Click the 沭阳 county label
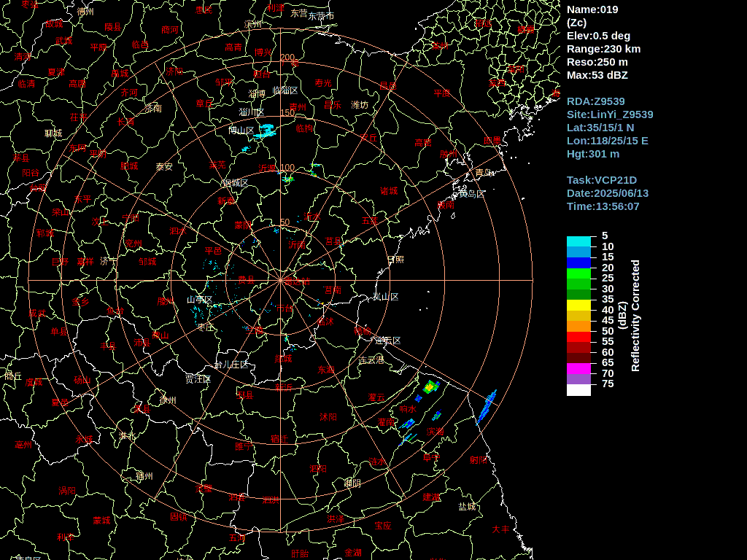 tap(328, 417)
